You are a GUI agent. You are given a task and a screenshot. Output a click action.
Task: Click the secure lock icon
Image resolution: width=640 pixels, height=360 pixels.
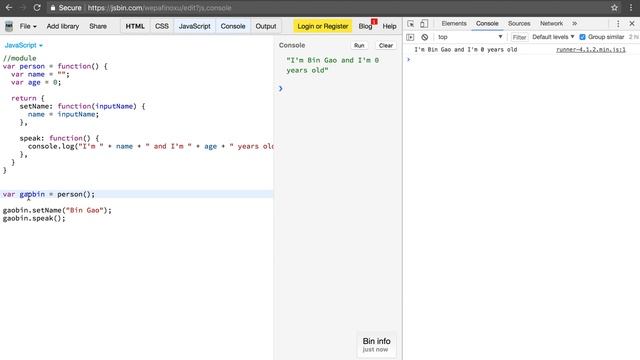(53, 8)
